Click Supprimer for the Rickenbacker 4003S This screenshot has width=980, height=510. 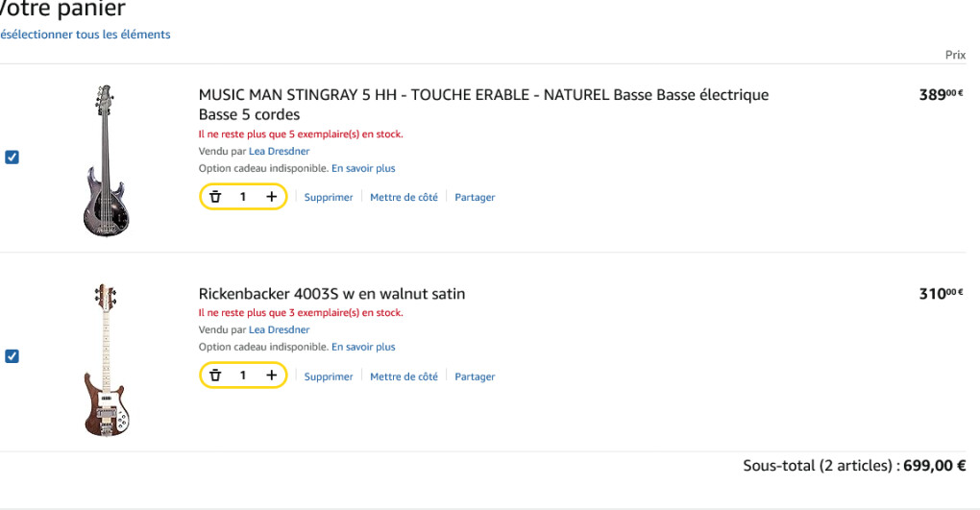click(x=329, y=376)
